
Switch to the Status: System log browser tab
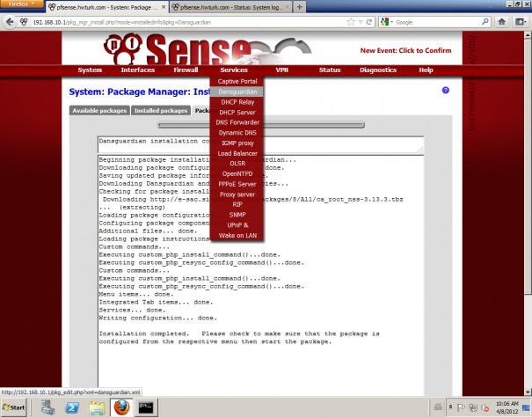tap(230, 7)
